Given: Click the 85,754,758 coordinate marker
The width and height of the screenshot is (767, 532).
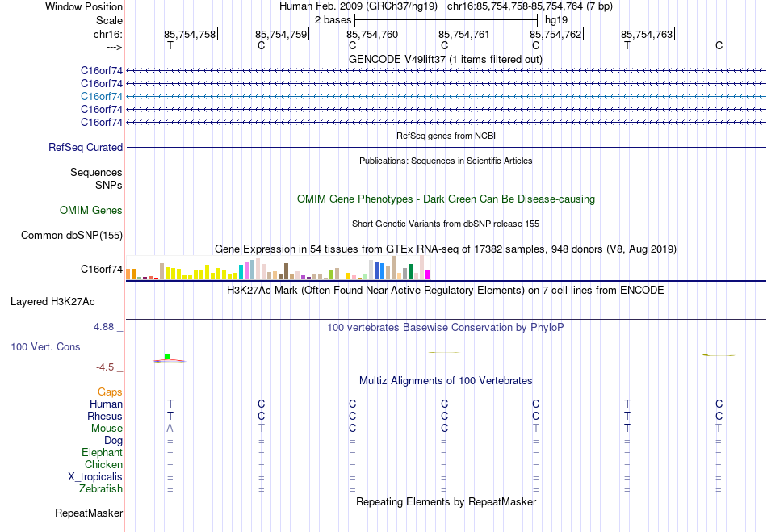Looking at the screenshot, I should 189,34.
